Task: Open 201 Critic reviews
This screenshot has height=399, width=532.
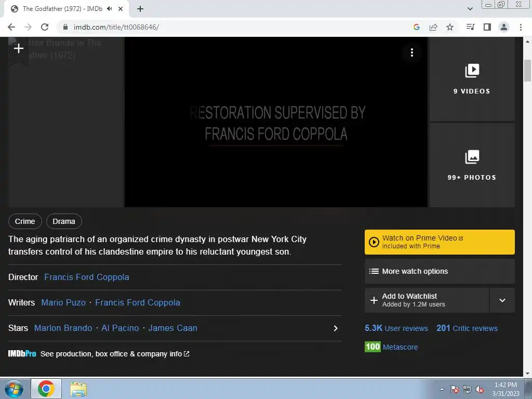Action: 467,328
